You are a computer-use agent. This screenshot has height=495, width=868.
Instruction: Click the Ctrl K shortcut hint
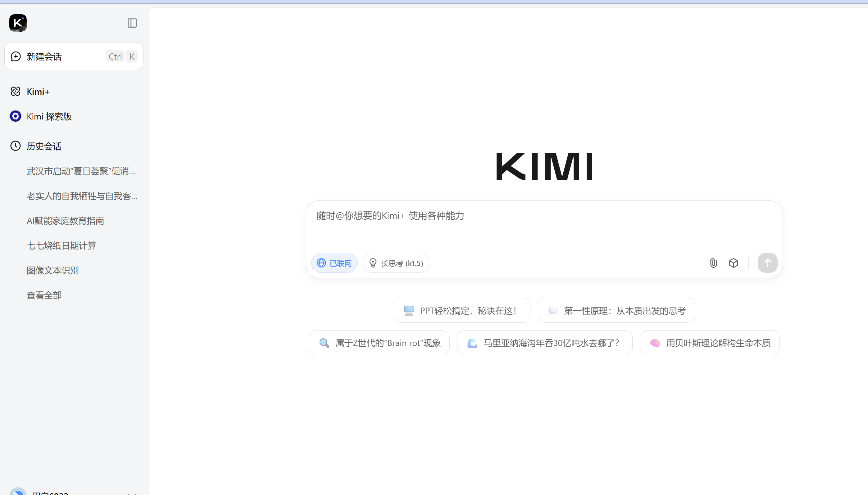122,56
